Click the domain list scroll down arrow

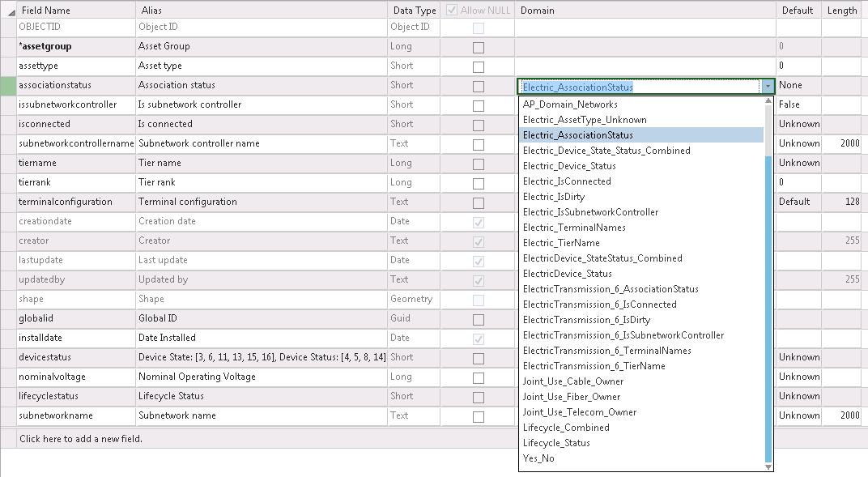pos(768,467)
